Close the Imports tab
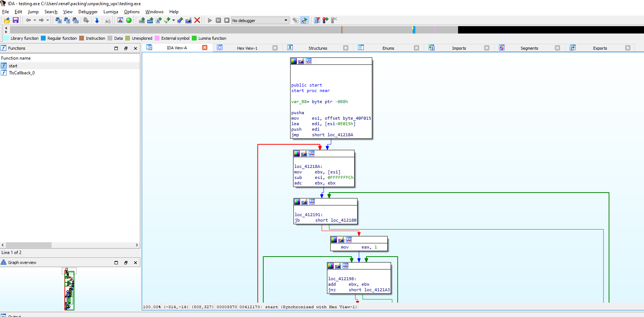This screenshot has height=317, width=644. point(487,48)
